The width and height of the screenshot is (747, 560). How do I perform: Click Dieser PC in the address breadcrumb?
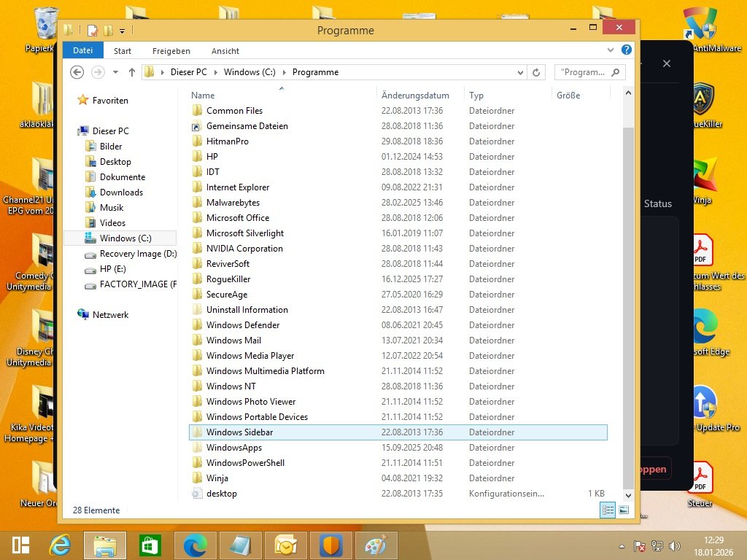coord(189,72)
